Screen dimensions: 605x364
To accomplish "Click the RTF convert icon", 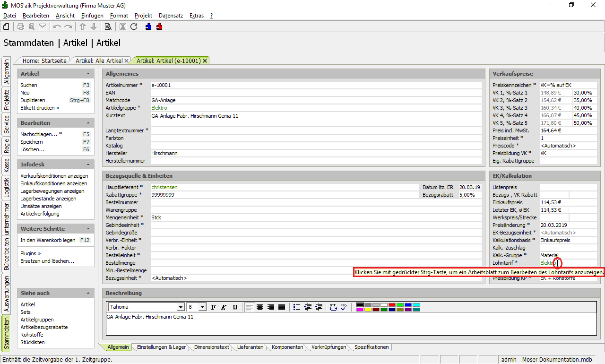I will (333, 307).
